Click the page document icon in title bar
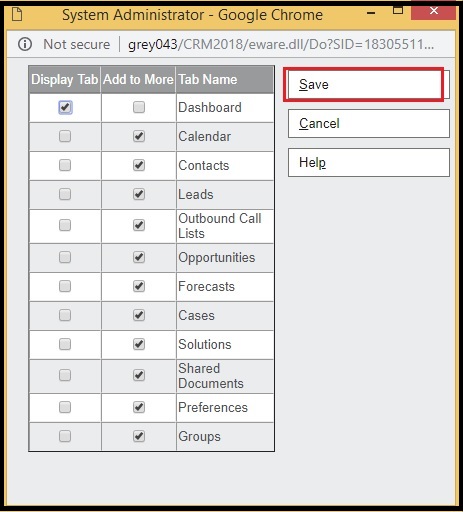 17,14
